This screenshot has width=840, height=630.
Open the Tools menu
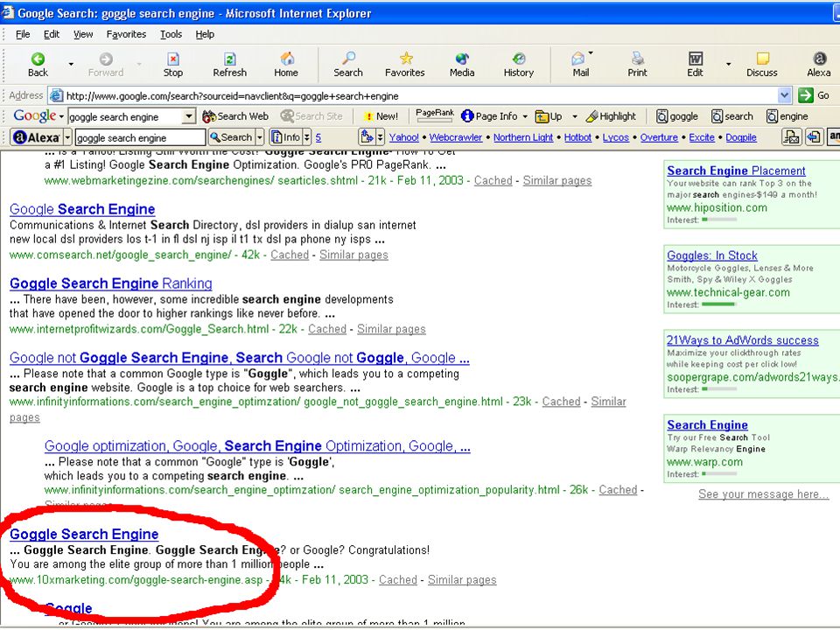pyautogui.click(x=171, y=34)
